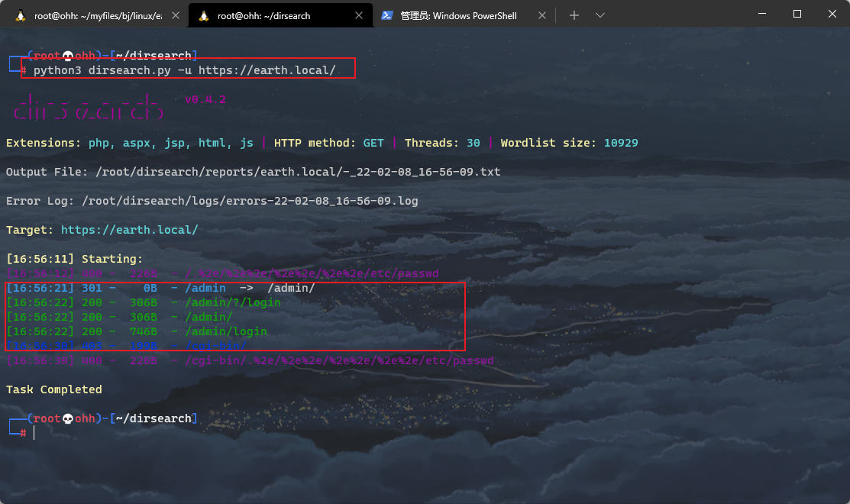Screen dimensions: 850x504
Task: Place cursor at the bottom shell prompt
Action: click(34, 432)
